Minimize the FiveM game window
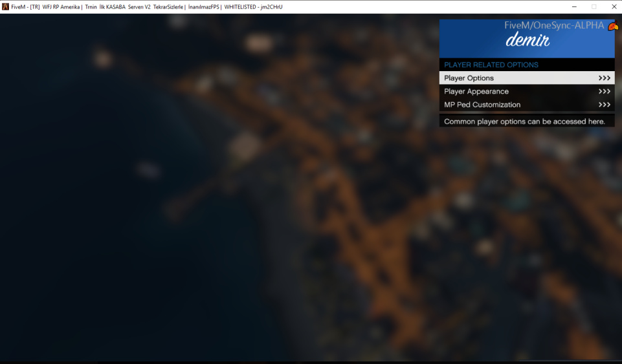 tap(574, 6)
